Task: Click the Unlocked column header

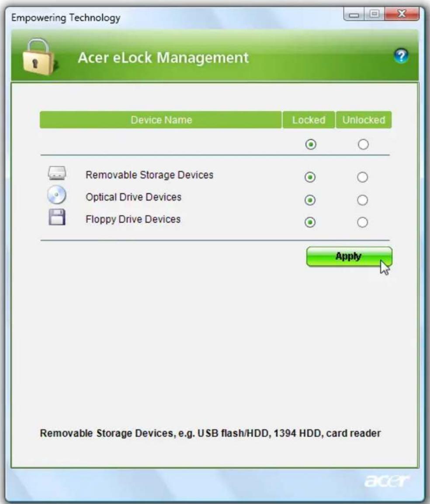Action: click(364, 120)
